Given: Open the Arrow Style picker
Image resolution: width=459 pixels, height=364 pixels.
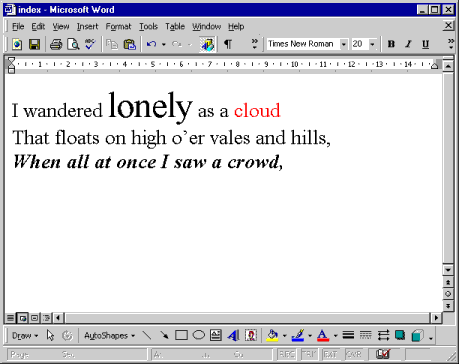Looking at the screenshot, I should coord(383,335).
